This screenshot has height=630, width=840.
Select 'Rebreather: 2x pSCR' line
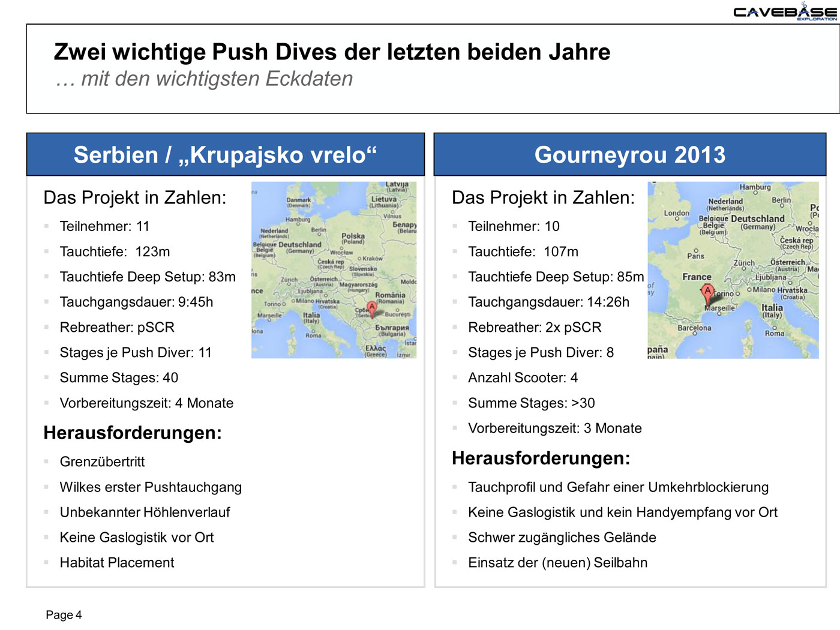(x=535, y=327)
